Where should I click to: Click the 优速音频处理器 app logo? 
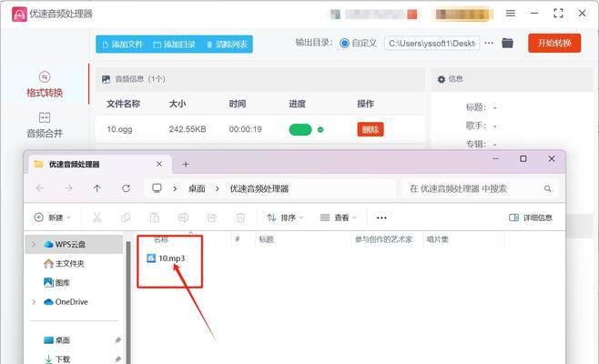click(x=19, y=15)
